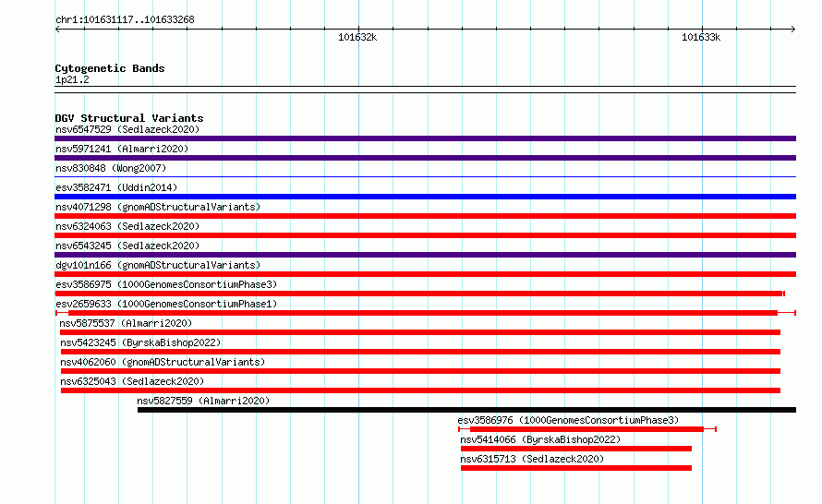Open the nsv6543245 (Sedlazeck2020) label
This screenshot has height=504, width=822.
click(127, 246)
